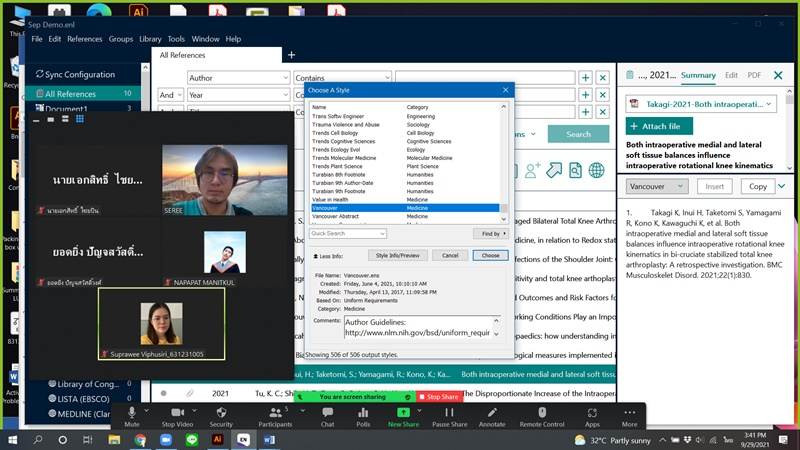Click Sync Configuration in the sidebar

pos(79,74)
